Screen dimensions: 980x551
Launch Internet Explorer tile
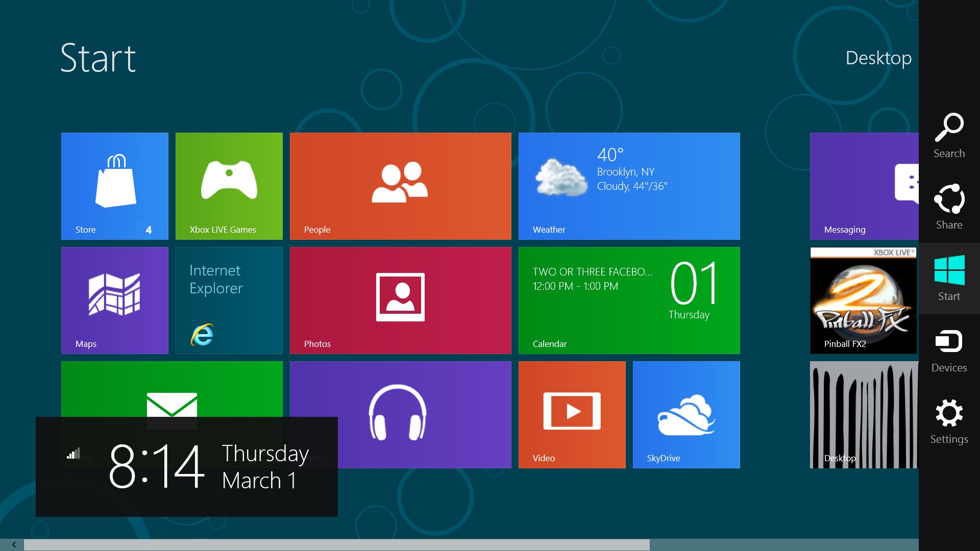(229, 300)
